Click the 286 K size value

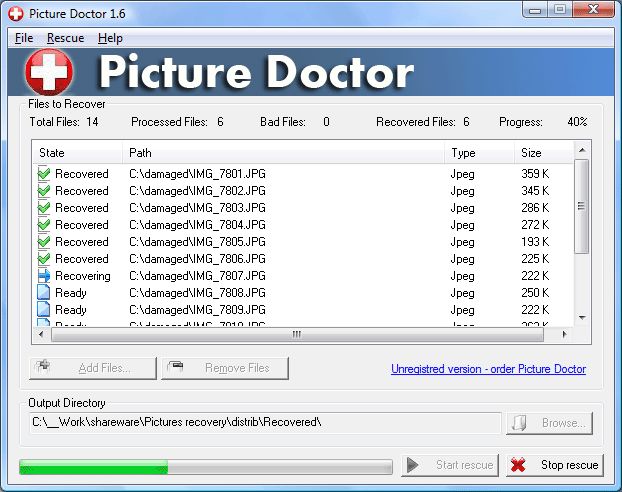[535, 208]
